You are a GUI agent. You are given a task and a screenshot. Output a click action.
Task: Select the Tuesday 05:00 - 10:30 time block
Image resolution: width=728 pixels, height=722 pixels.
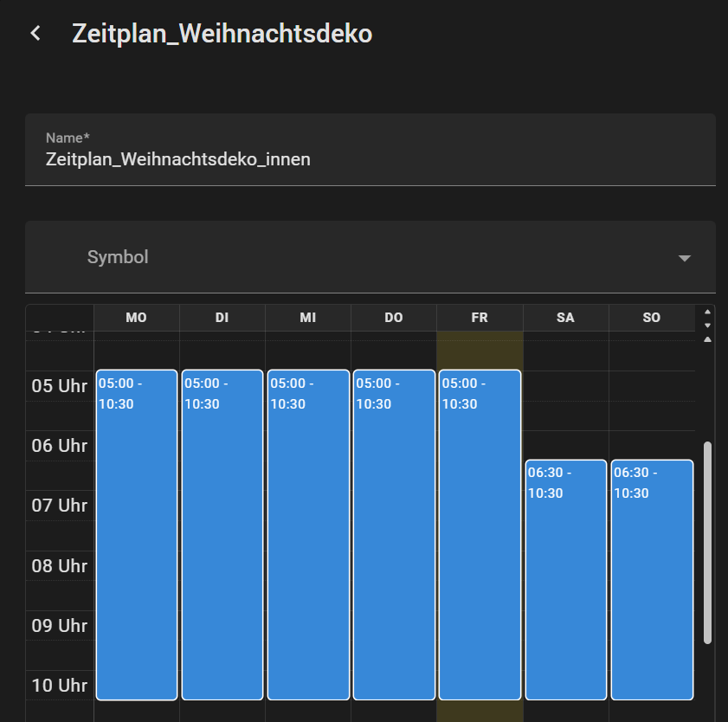point(222,534)
